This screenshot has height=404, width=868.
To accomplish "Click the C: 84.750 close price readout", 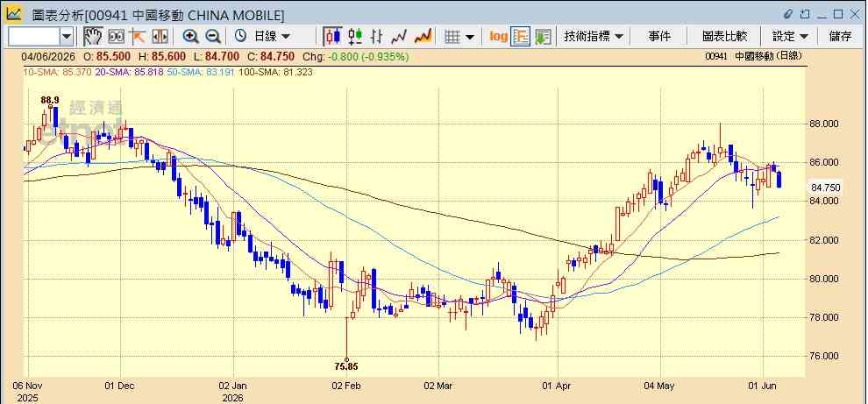I will click(271, 56).
